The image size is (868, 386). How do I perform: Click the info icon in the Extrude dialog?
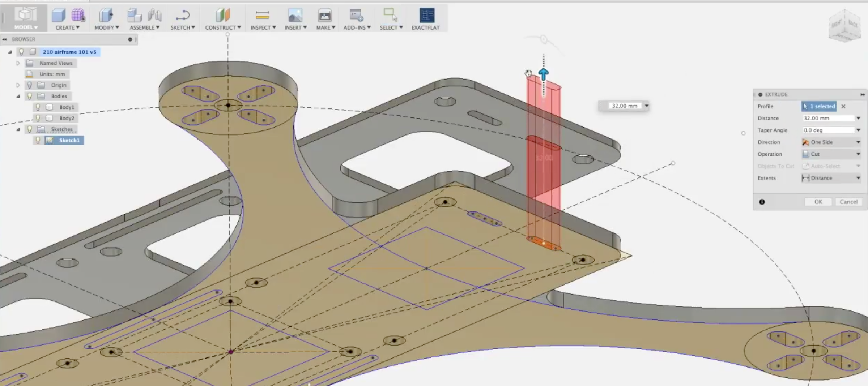pyautogui.click(x=762, y=202)
